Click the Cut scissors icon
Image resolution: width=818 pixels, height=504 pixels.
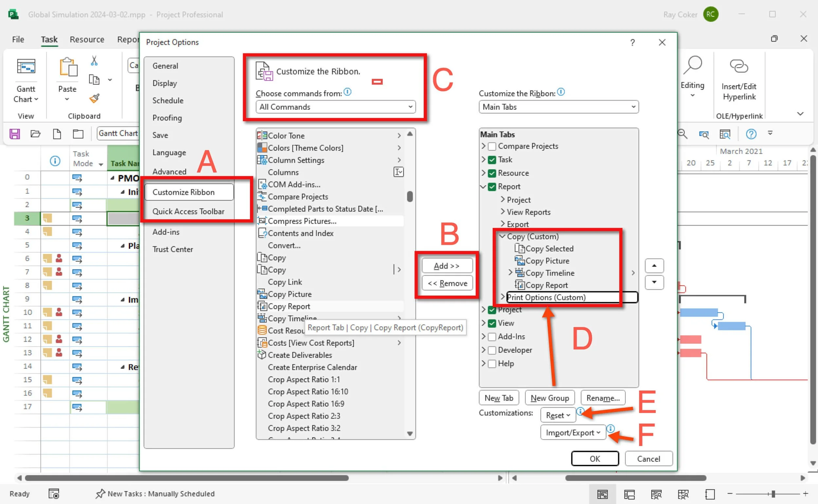94,60
